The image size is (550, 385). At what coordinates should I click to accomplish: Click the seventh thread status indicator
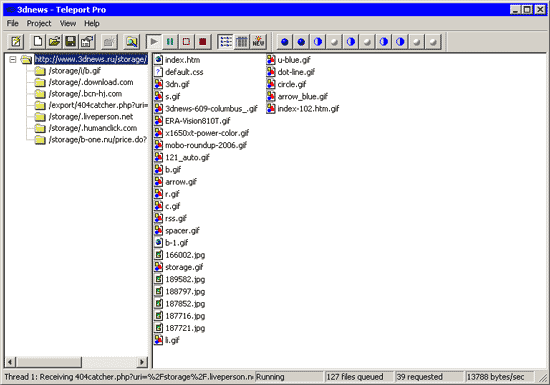[x=383, y=42]
